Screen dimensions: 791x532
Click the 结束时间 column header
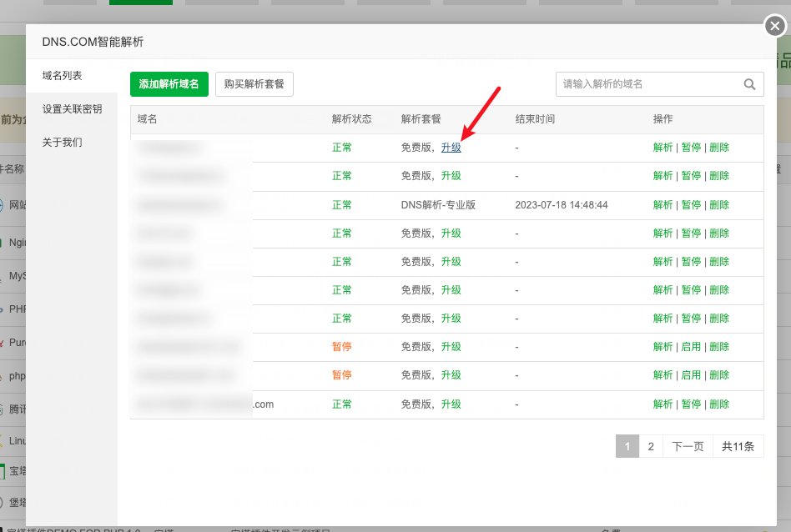[535, 119]
